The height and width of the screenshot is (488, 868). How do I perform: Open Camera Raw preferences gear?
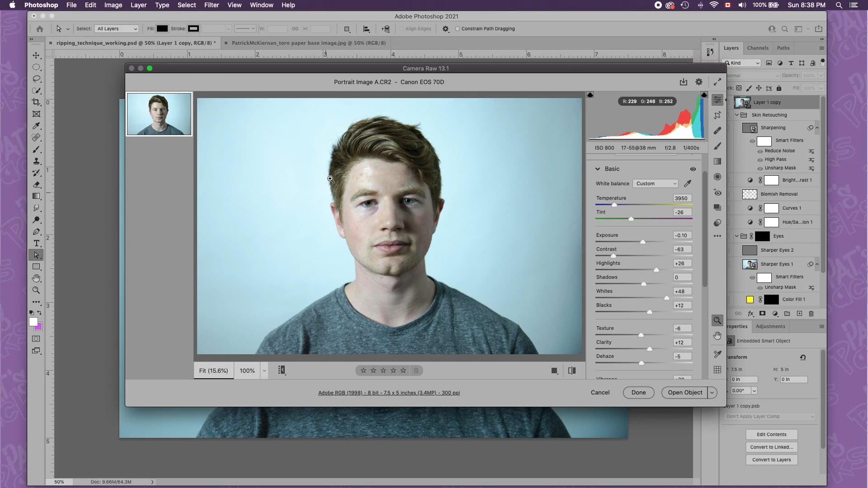699,82
